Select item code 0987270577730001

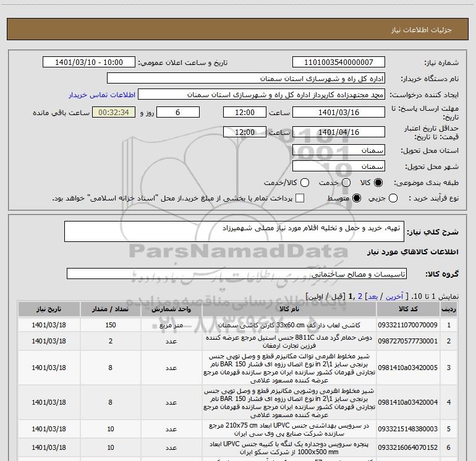408,342
